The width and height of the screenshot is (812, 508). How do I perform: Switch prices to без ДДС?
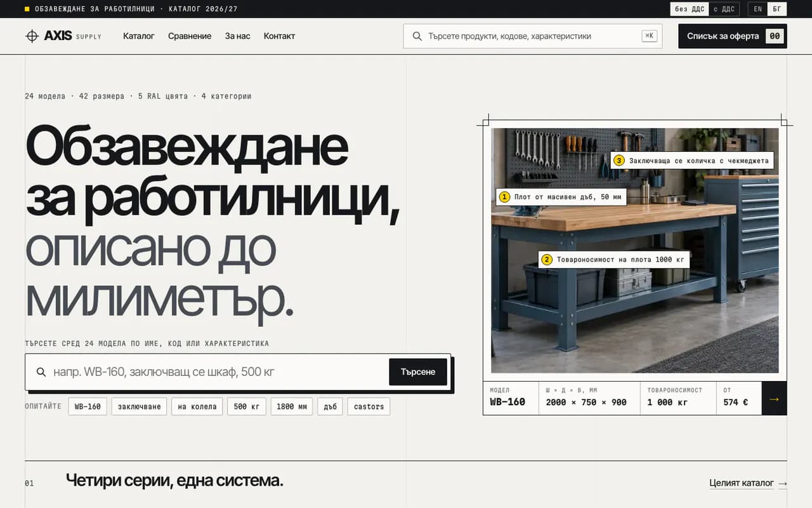tap(690, 9)
